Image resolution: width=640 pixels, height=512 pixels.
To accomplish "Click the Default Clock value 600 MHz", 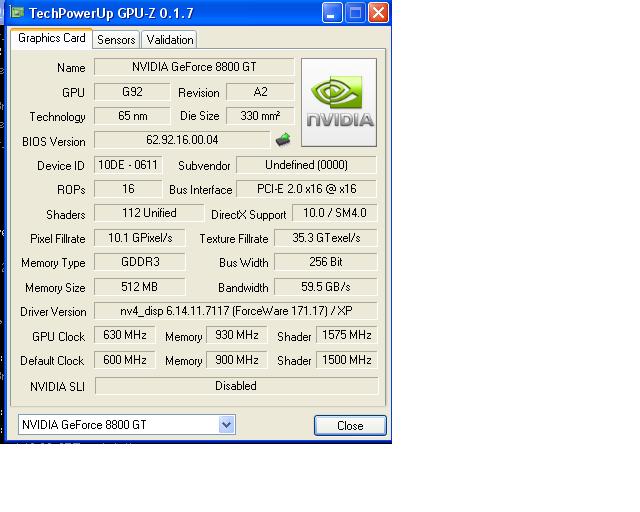I will coord(124,360).
